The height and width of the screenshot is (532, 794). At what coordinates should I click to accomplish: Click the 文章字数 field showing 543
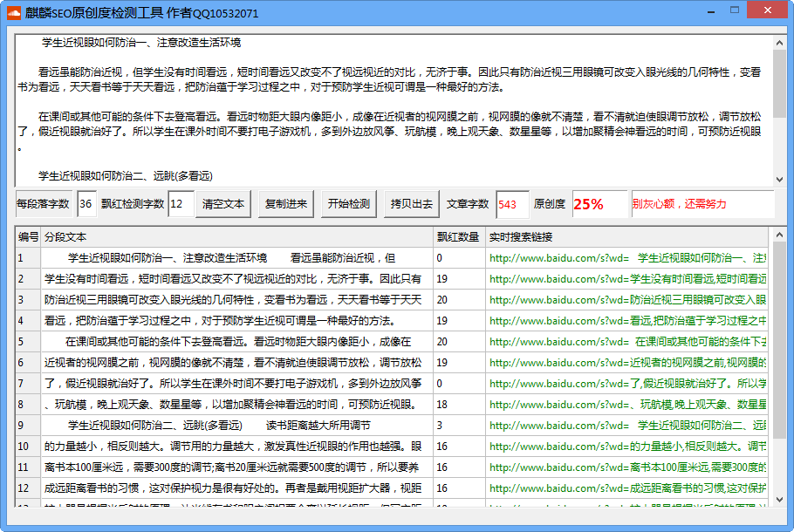pos(512,204)
